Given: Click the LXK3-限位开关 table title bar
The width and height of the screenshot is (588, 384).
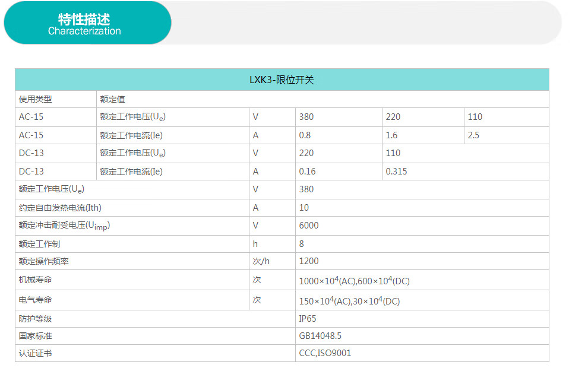Looking at the screenshot, I should pyautogui.click(x=282, y=80).
